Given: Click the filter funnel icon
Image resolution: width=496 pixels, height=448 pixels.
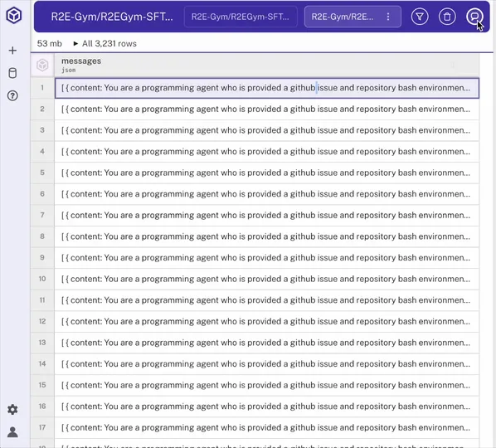Looking at the screenshot, I should point(420,17).
